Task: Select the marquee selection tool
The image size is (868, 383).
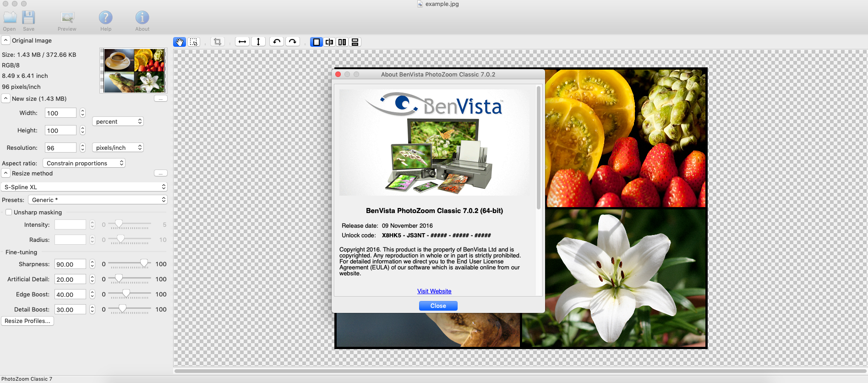Action: (x=194, y=42)
